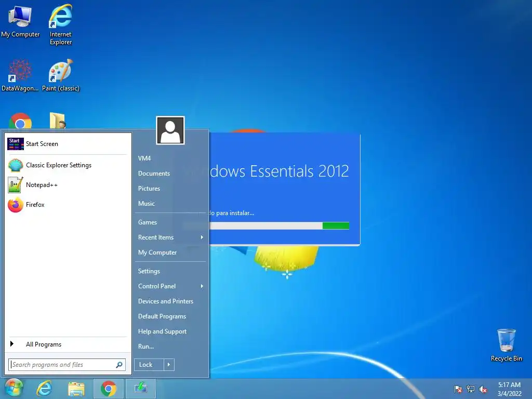
Task: Click the search magnifier icon
Action: click(119, 365)
